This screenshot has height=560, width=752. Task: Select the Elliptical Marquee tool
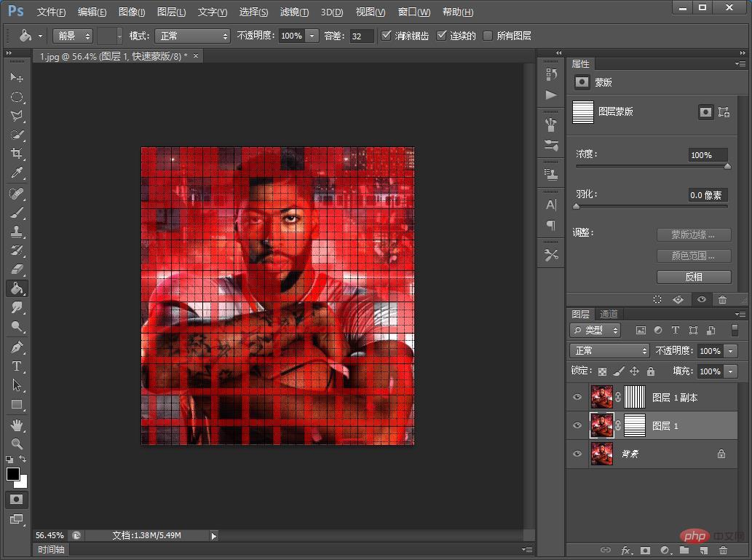coord(16,97)
